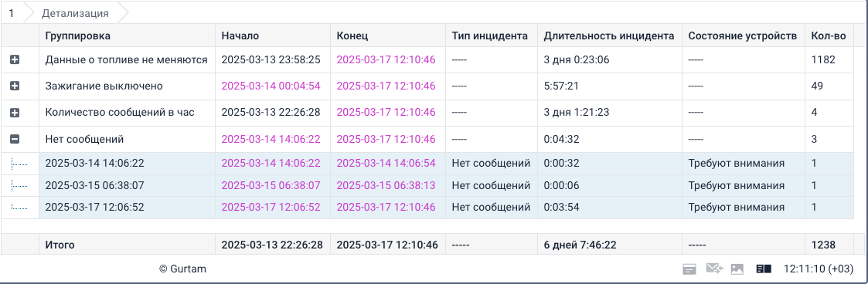Image resolution: width=868 pixels, height=284 pixels.
Task: Click start time 2025-03-14 00:04:54 link
Action: click(x=271, y=86)
